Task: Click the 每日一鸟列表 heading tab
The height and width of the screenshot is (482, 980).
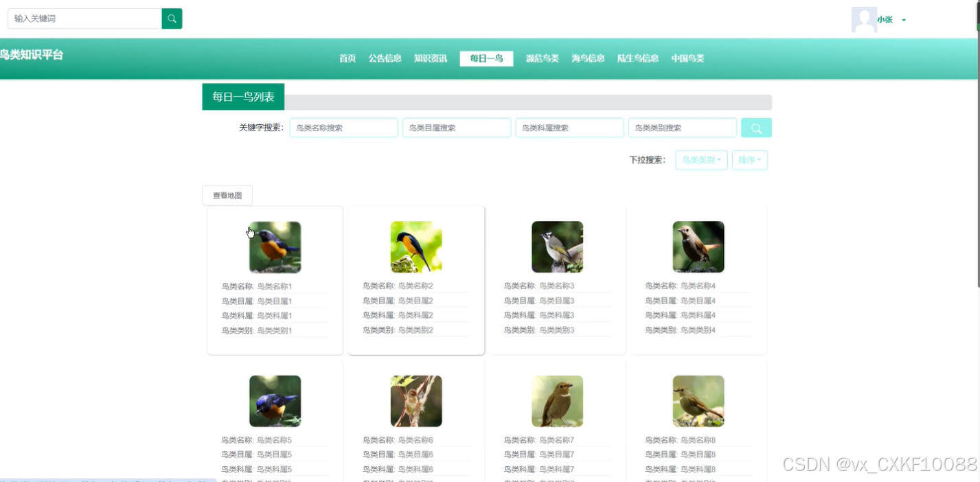Action: (x=243, y=97)
